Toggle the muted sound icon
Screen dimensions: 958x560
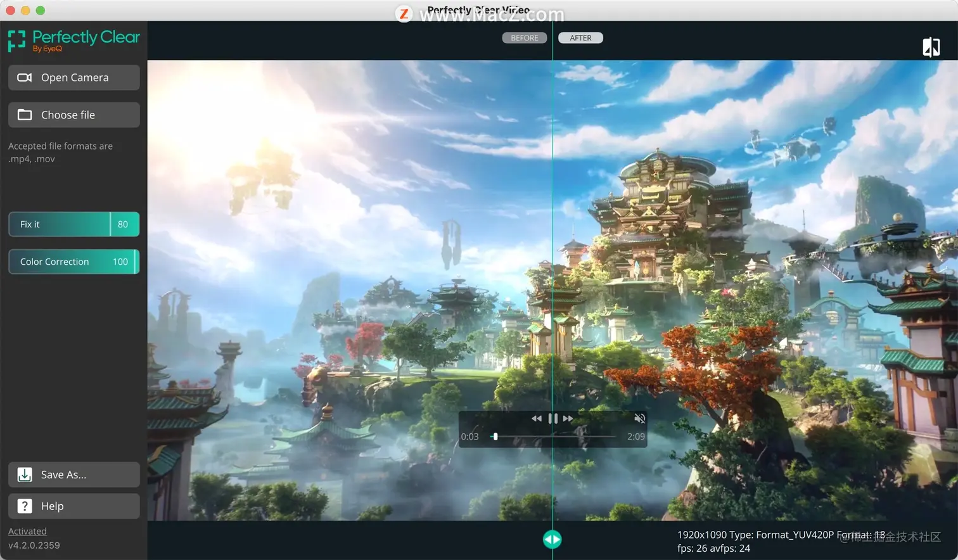click(x=640, y=418)
